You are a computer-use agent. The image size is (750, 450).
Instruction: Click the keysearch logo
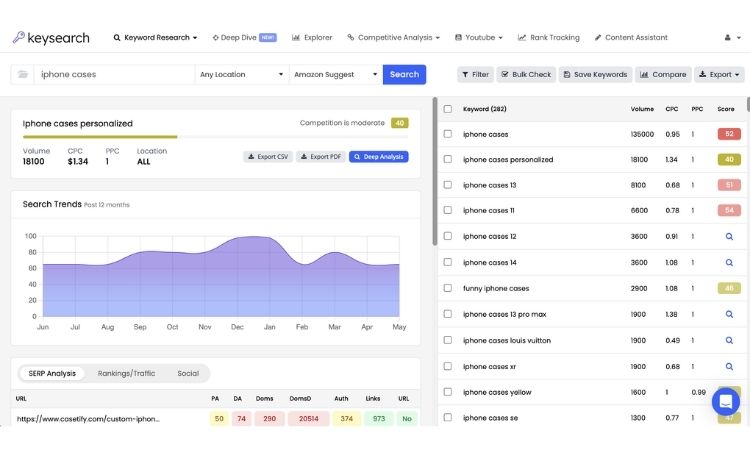coord(51,38)
